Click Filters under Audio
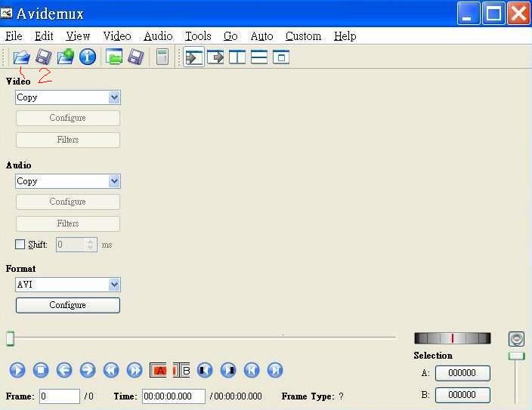This screenshot has height=410, width=532. 68,223
